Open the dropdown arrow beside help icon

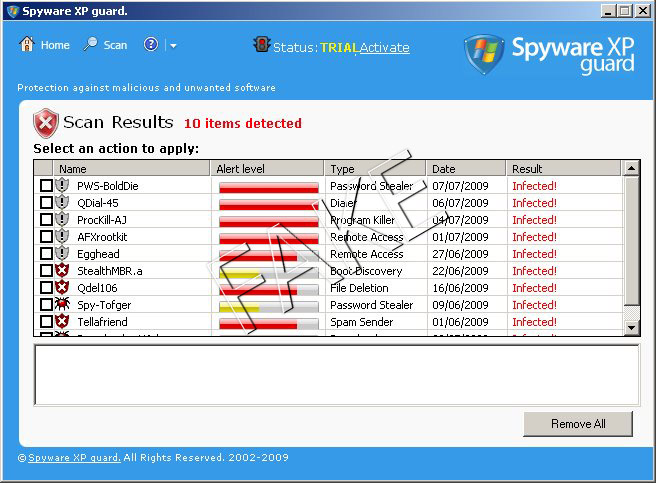point(173,45)
